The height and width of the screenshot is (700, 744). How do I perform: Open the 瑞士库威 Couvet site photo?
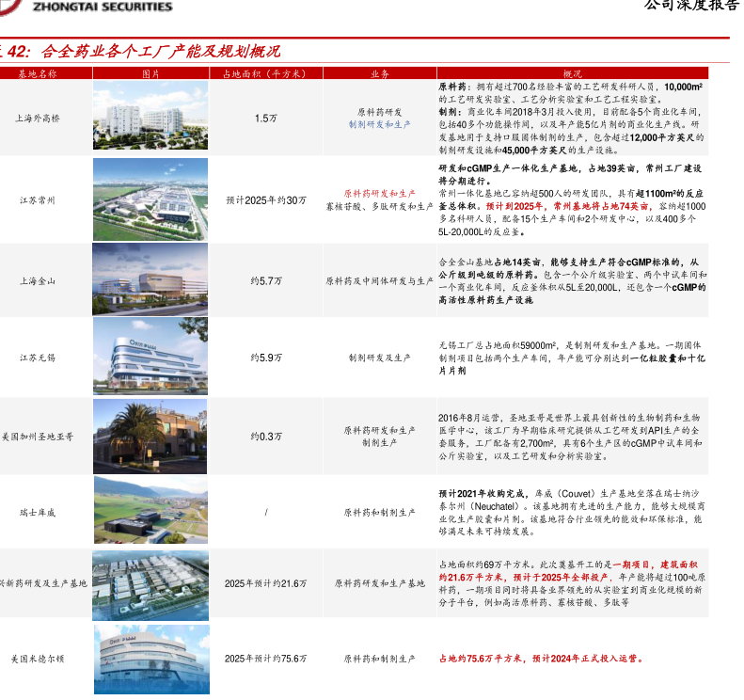(150, 512)
